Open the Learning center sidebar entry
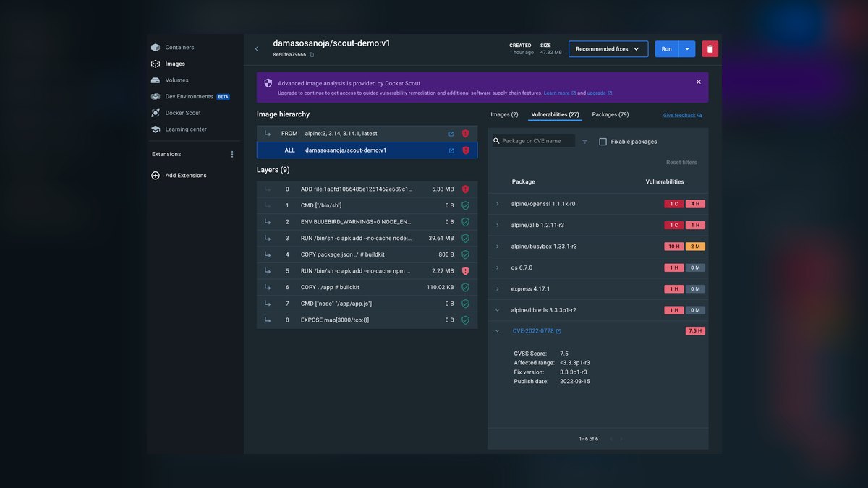This screenshot has width=868, height=488. 186,129
